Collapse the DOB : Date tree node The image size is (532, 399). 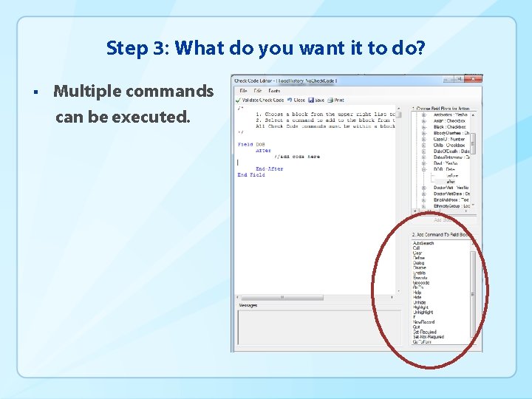[424, 169]
